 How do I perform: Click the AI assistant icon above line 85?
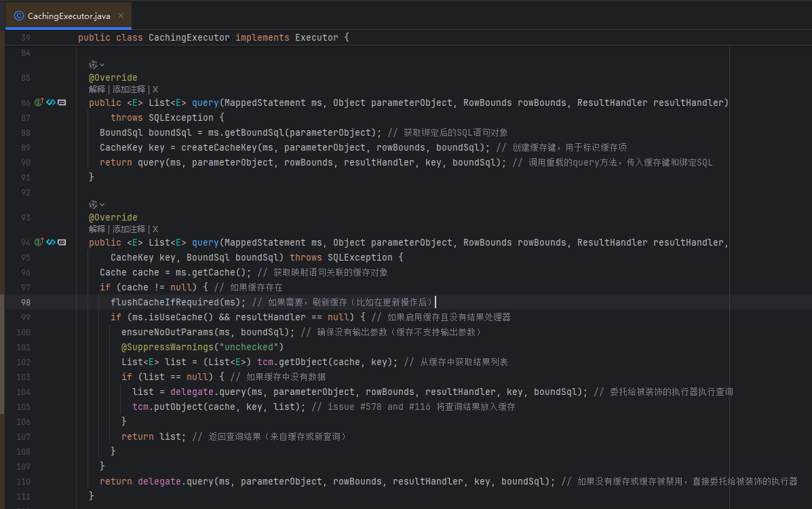click(x=93, y=64)
